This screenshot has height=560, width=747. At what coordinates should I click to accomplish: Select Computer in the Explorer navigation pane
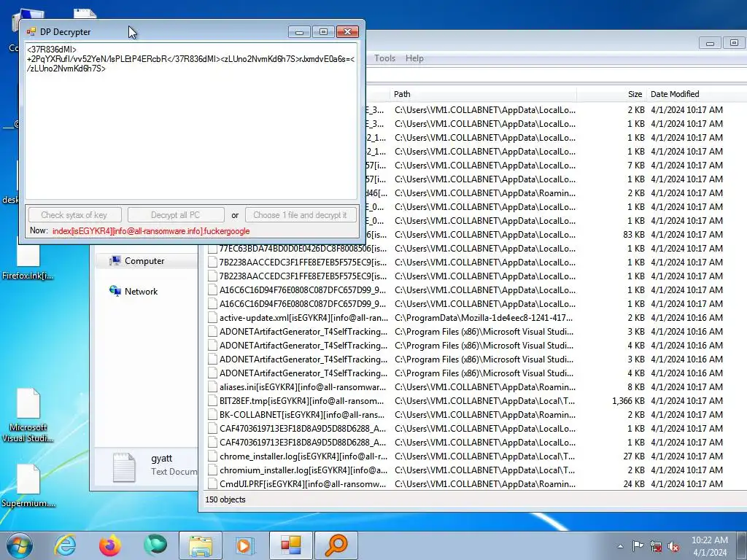click(144, 261)
